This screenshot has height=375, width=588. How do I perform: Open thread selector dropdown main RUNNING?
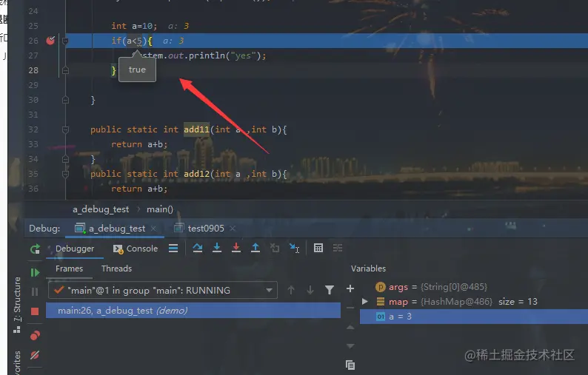[163, 291]
